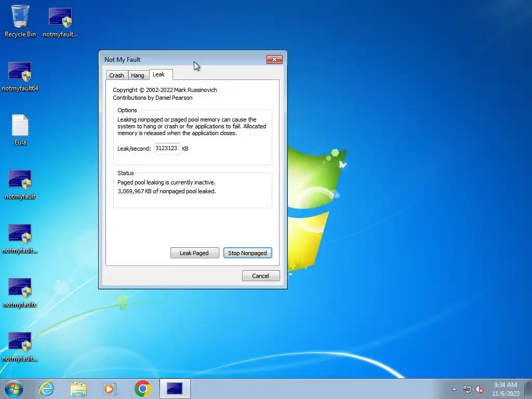Click the Not My Fault taskbar button
532x399 pixels.
tap(175, 389)
